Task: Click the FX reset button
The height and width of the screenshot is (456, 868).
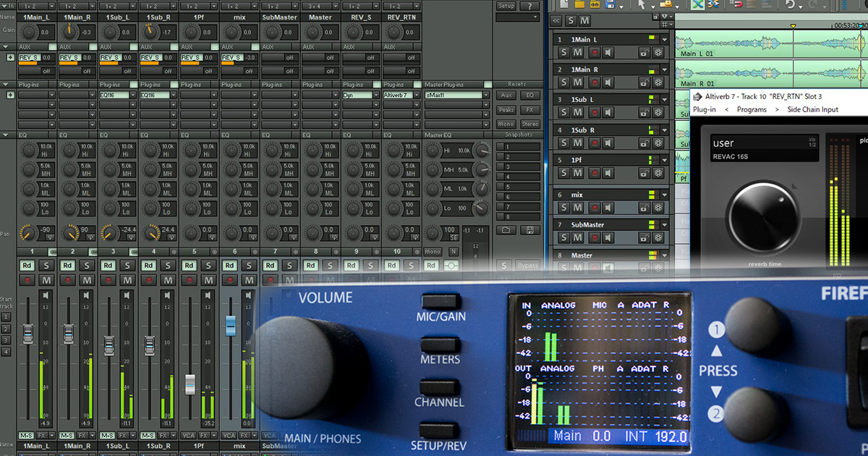Action: click(529, 110)
